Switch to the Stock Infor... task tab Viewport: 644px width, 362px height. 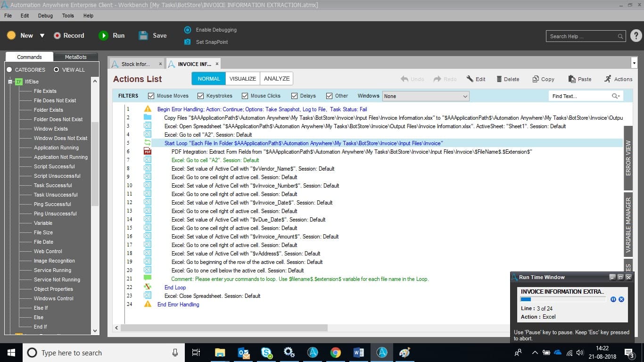tap(136, 64)
